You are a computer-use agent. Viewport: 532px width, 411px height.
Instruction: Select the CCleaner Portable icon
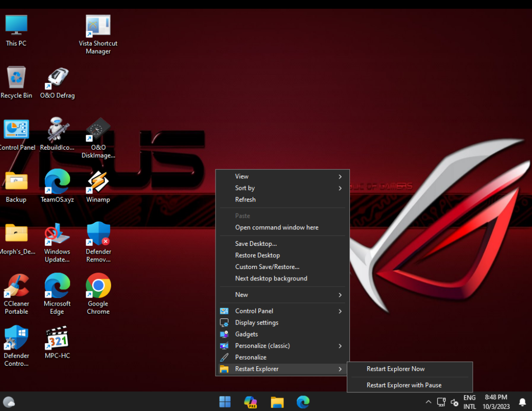(x=16, y=295)
